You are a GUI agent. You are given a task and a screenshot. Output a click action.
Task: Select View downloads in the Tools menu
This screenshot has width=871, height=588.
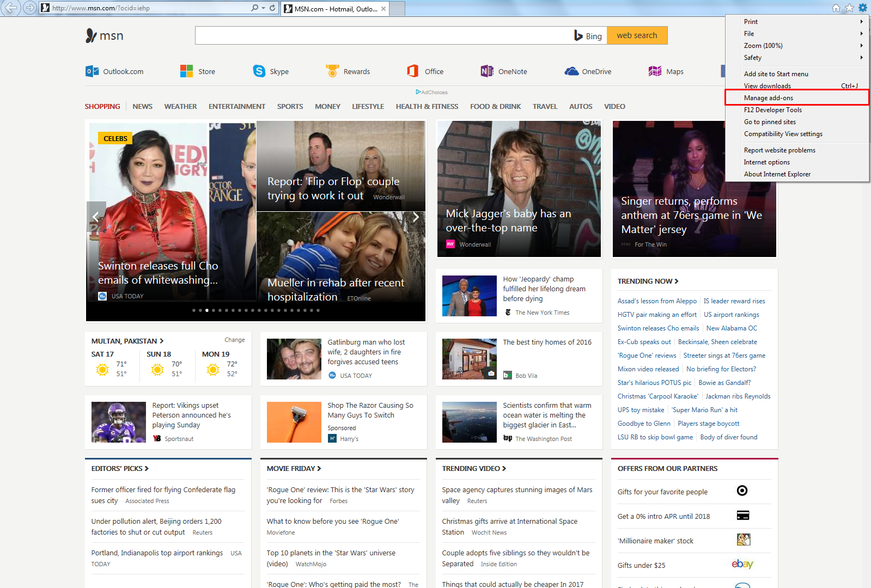click(x=797, y=86)
